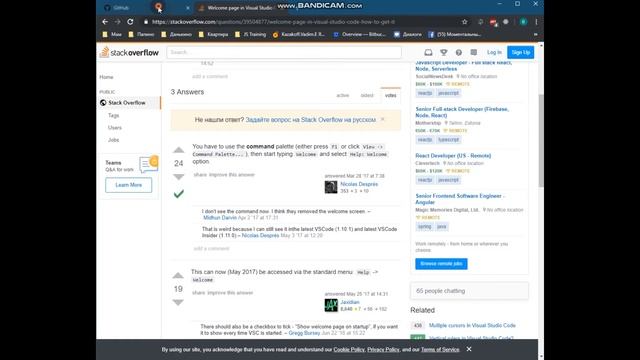Image resolution: width=640 pixels, height=360 pixels.
Task: Open Nicolas Després profile link
Action: pos(359,184)
